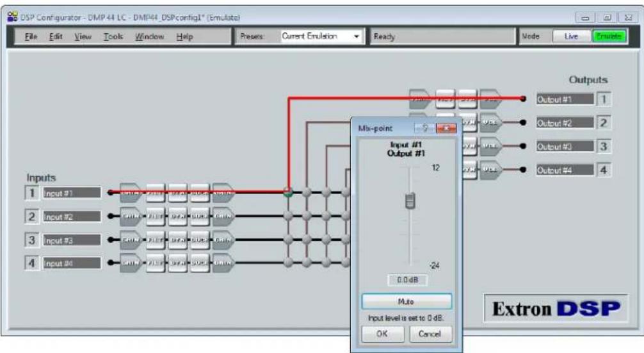Toggle Mute in the Mix-point dialog
Image resolution: width=644 pixels, height=353 pixels.
tap(407, 302)
